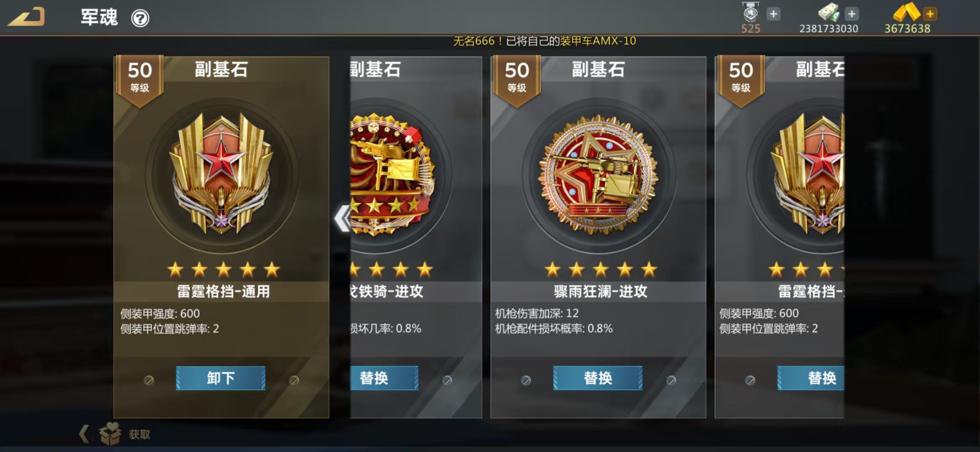Screen dimensions: 980x452
Task: Collapse the bottom bar with the left chevron
Action: 84,434
